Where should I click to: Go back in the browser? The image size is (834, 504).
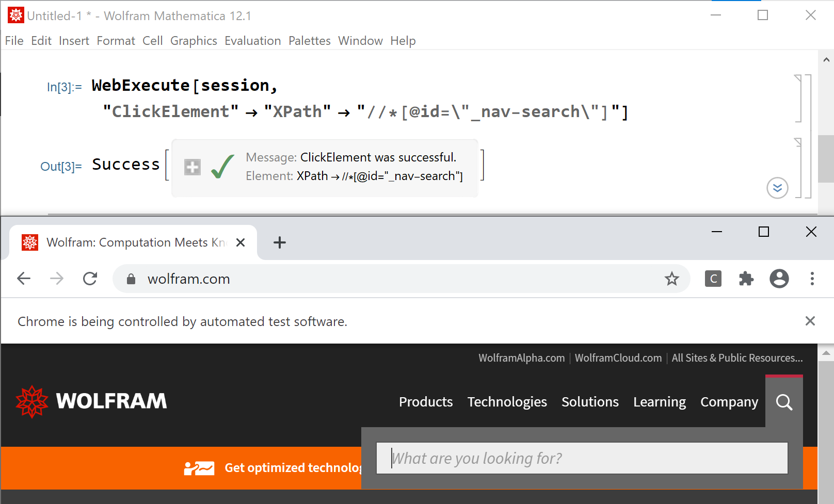(x=24, y=279)
